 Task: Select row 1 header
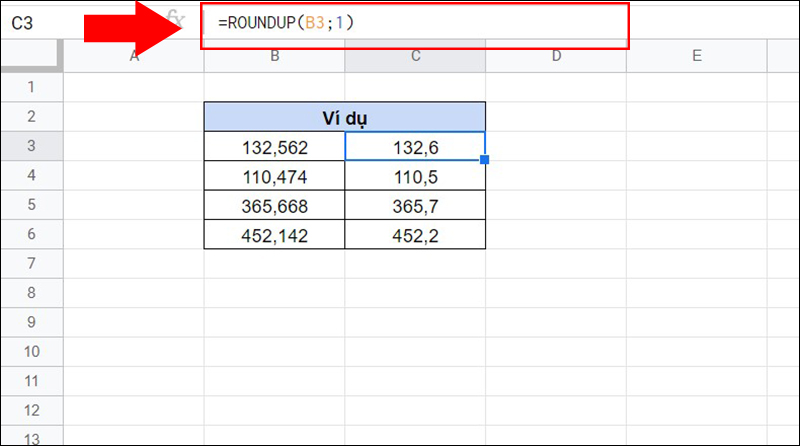click(x=32, y=87)
